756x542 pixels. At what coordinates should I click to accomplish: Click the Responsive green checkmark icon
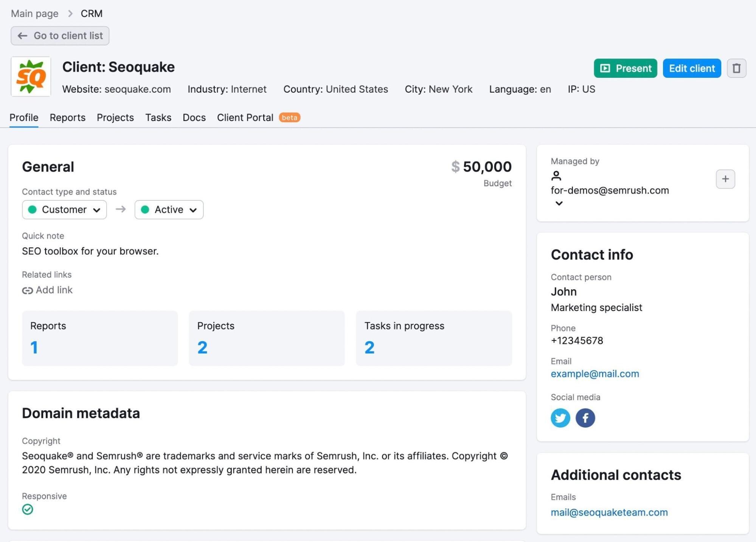pyautogui.click(x=28, y=509)
